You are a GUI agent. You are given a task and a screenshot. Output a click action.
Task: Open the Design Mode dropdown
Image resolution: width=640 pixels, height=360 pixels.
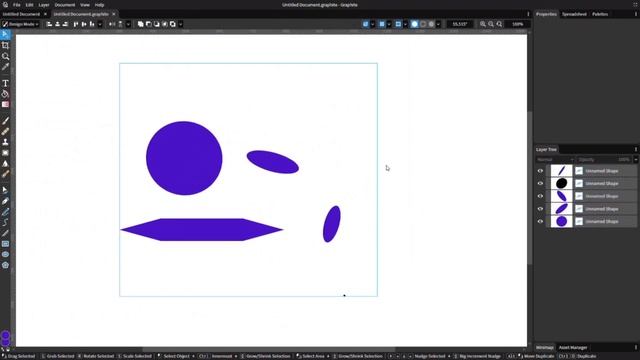(21, 24)
